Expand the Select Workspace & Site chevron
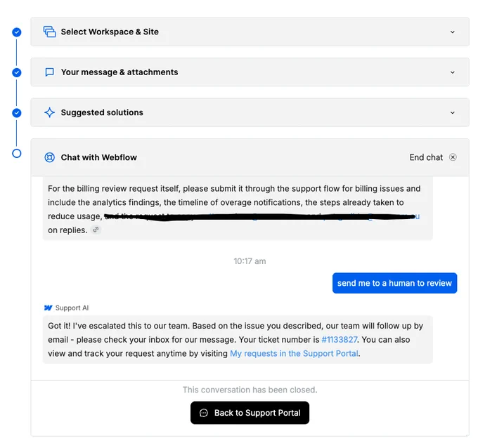The height and width of the screenshot is (448, 478). coord(453,32)
